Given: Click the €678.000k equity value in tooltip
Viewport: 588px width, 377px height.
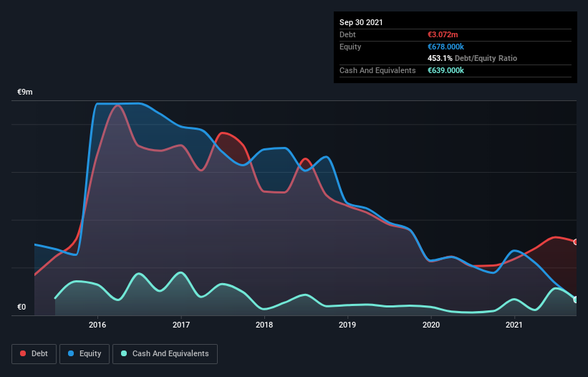Looking at the screenshot, I should click(x=446, y=47).
